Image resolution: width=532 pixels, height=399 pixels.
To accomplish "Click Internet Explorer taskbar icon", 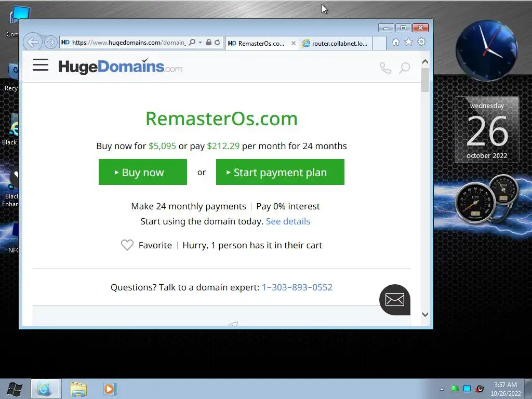I will coord(45,389).
